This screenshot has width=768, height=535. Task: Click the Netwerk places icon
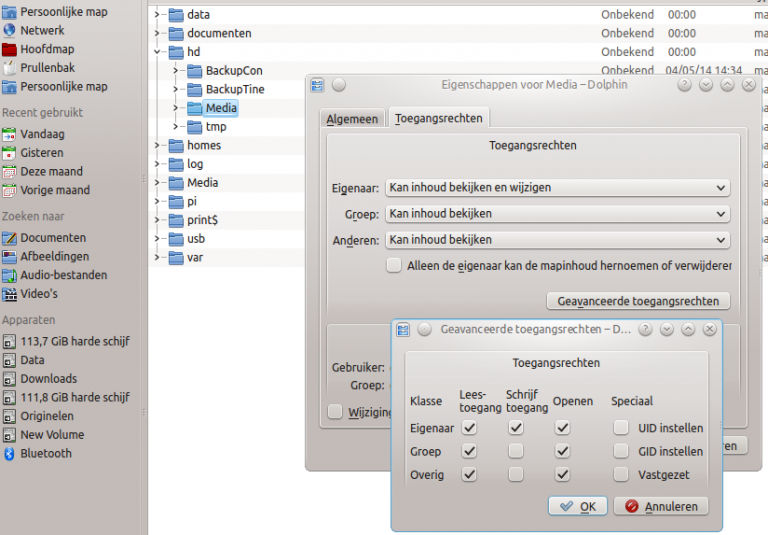click(x=10, y=30)
